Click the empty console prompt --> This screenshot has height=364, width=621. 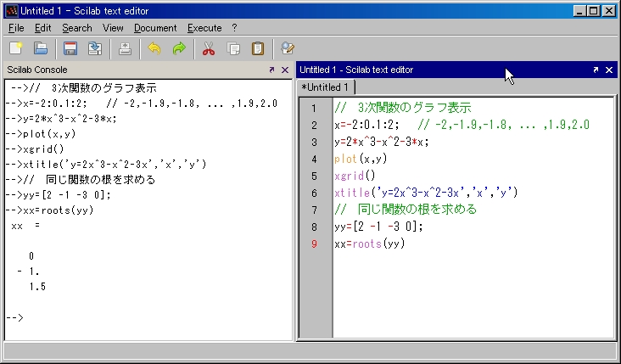pyautogui.click(x=14, y=317)
